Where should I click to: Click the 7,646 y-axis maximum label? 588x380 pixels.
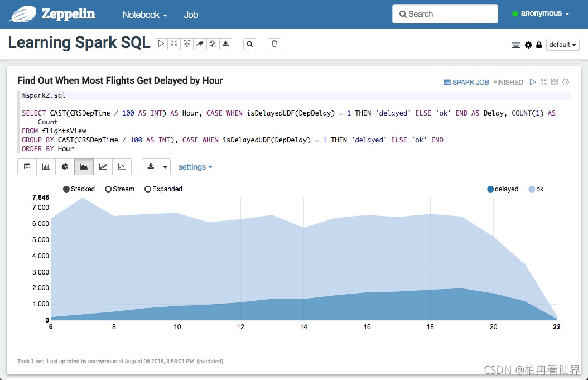[x=41, y=198]
